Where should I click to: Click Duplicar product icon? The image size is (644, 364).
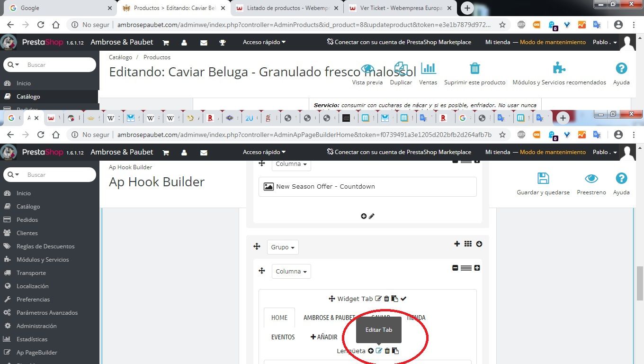(401, 69)
